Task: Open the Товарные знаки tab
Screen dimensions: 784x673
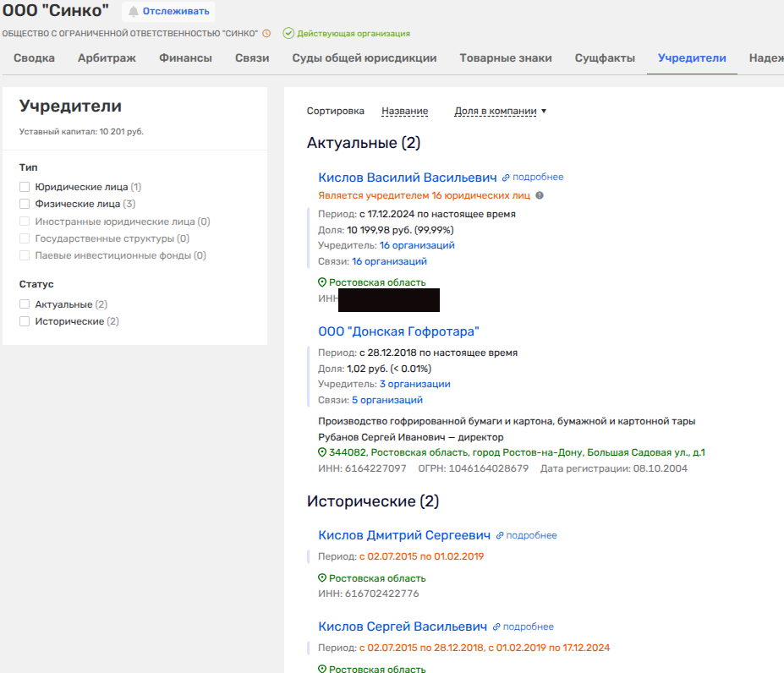Action: [x=506, y=58]
